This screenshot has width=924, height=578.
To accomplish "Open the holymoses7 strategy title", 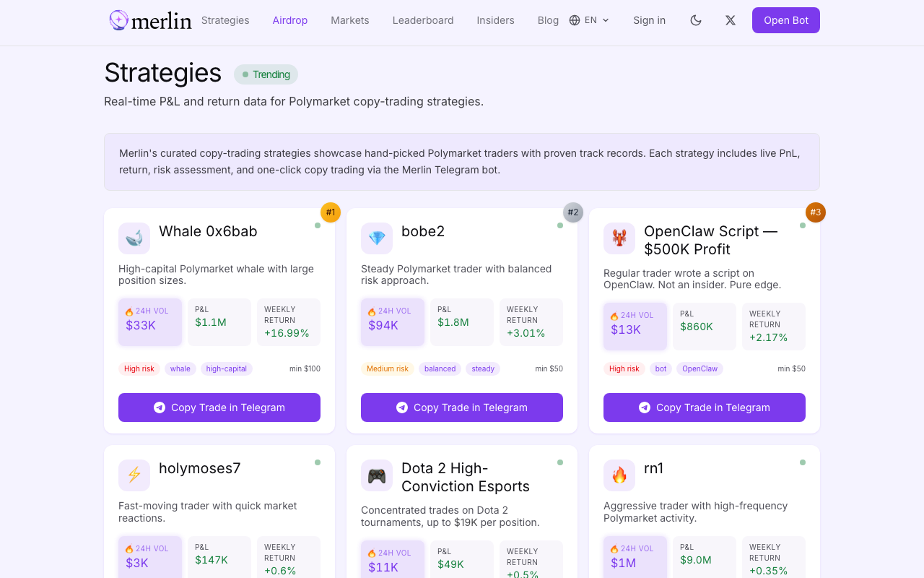I will coord(200,468).
